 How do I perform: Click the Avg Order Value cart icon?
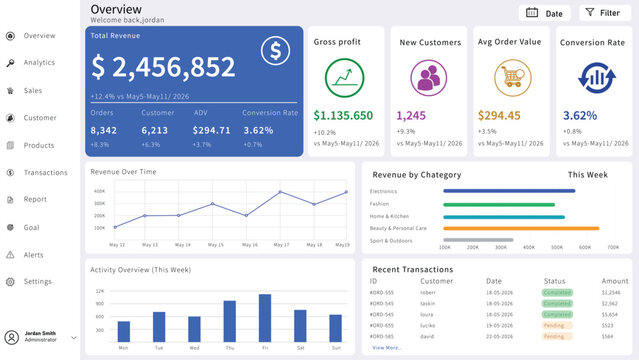513,77
